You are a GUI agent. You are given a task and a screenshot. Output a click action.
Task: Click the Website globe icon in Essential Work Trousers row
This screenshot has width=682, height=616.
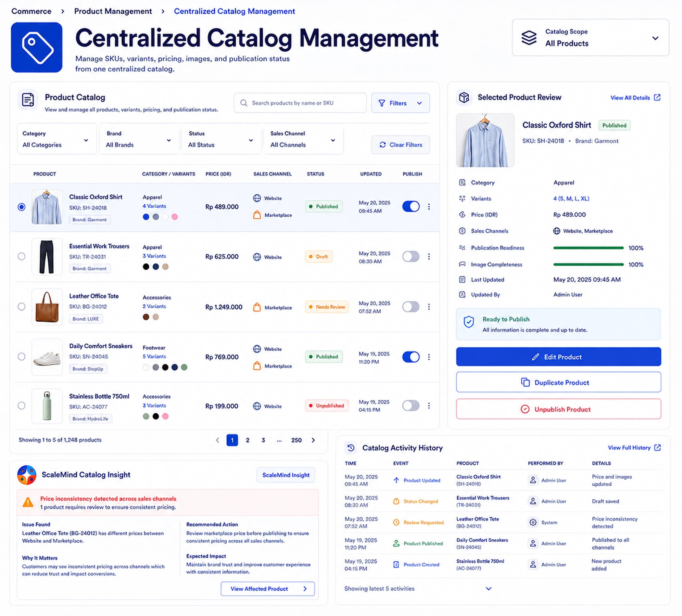pos(257,257)
